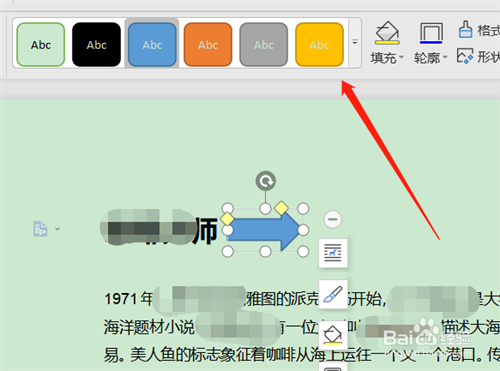The image size is (500, 371).
Task: Click the rotate handle above the arrow
Action: 266,181
